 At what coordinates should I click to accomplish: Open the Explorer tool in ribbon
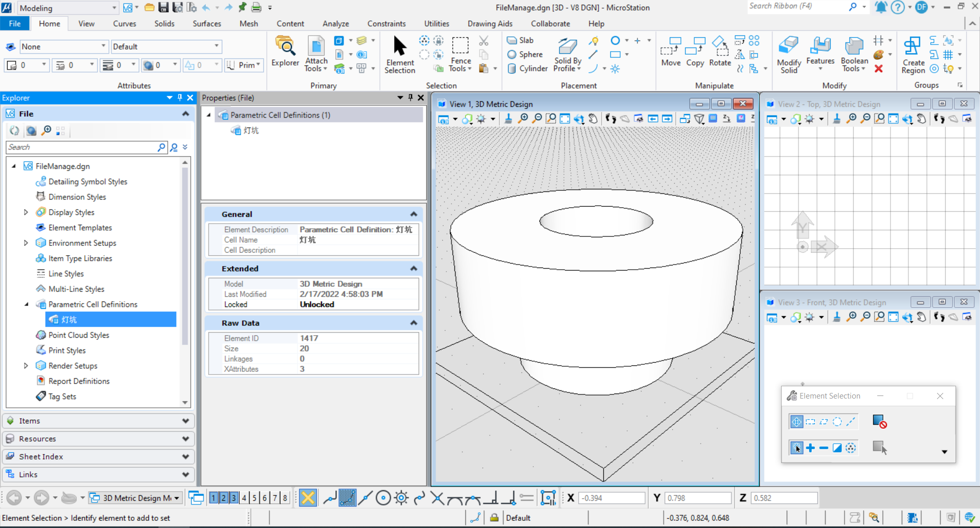[285, 51]
